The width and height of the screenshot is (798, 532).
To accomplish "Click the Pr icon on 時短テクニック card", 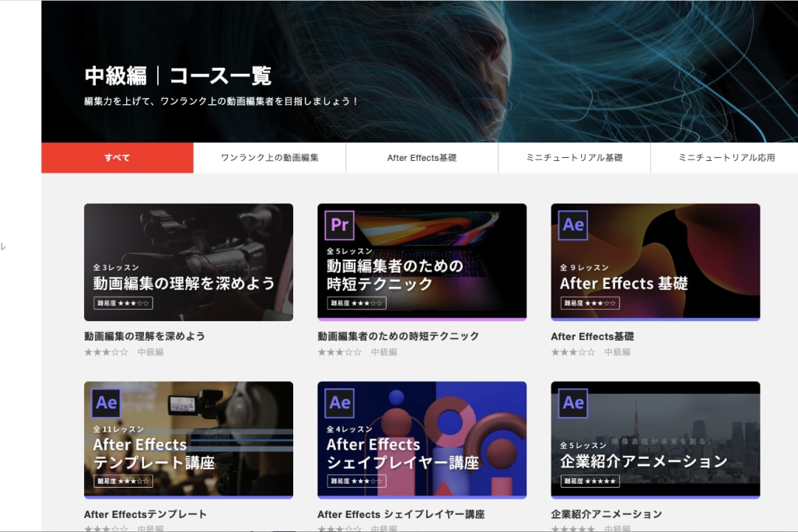I will [x=340, y=226].
